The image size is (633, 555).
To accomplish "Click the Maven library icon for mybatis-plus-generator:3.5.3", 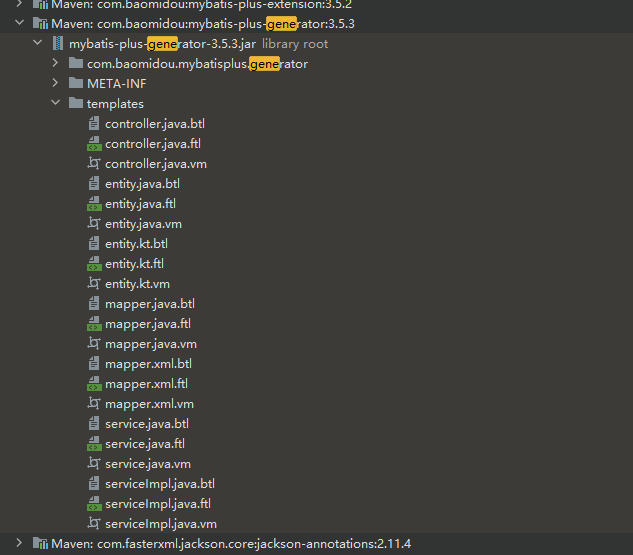I will 40,23.
